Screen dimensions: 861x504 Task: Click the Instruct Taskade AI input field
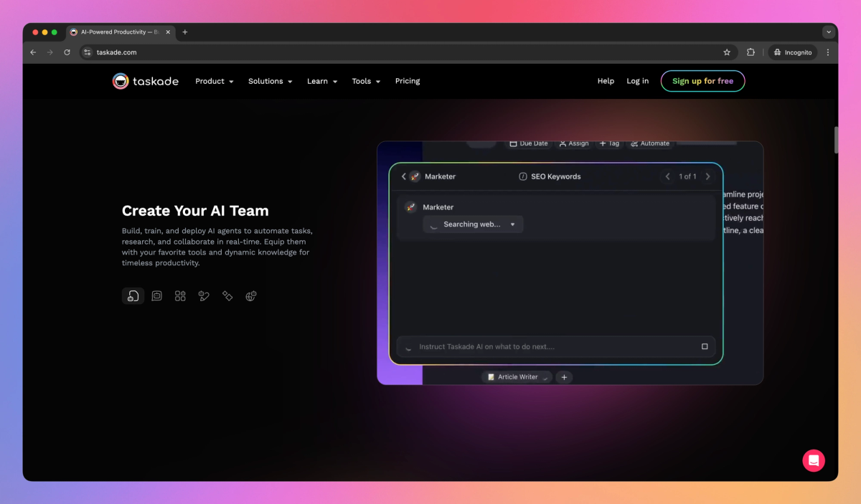tap(552, 346)
